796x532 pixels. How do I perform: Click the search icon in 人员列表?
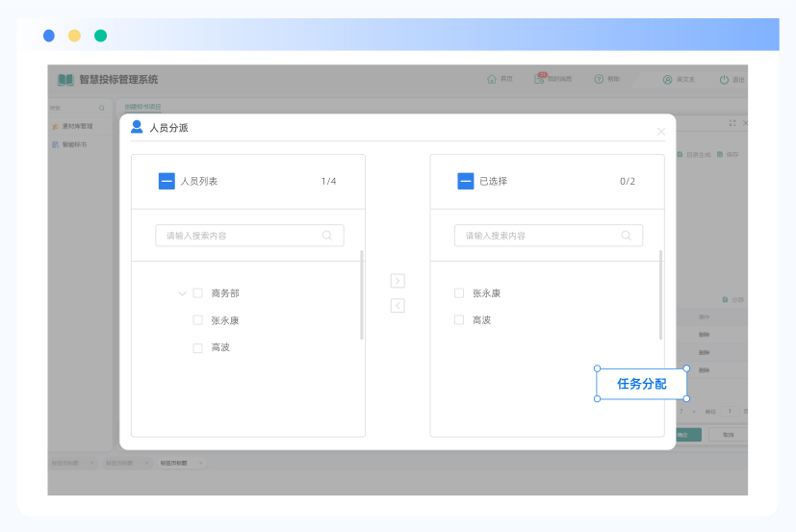click(x=327, y=235)
